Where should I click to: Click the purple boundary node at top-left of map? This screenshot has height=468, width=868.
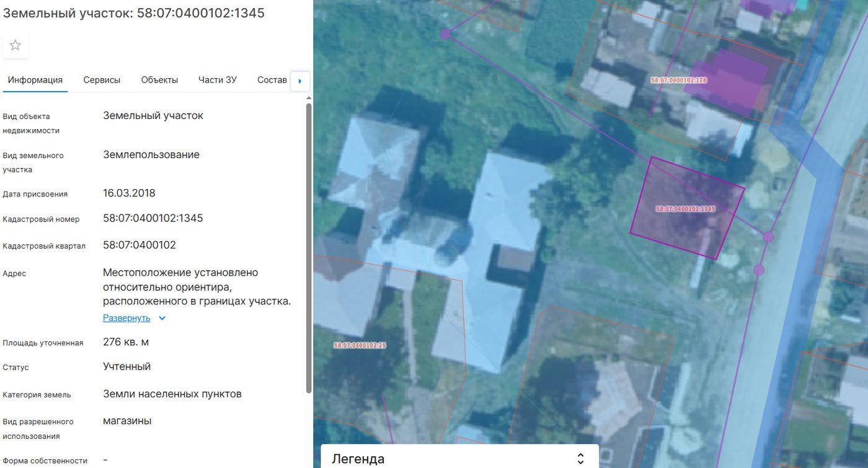click(445, 34)
